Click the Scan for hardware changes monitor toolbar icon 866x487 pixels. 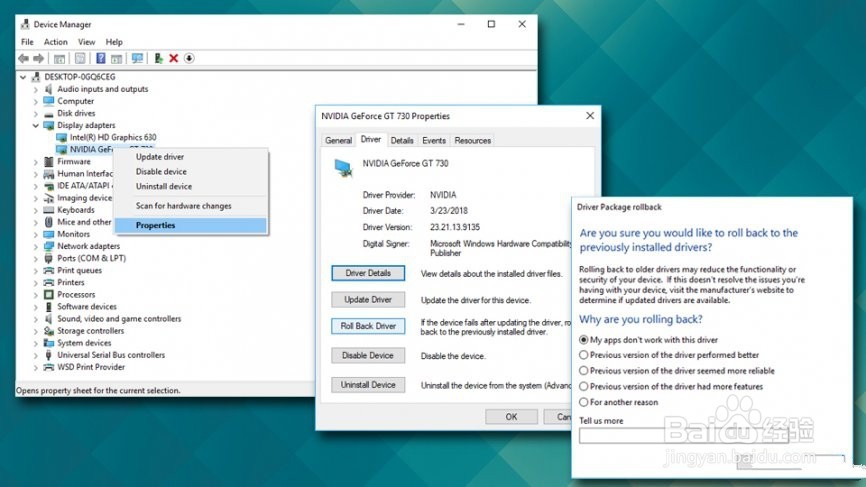click(137, 58)
